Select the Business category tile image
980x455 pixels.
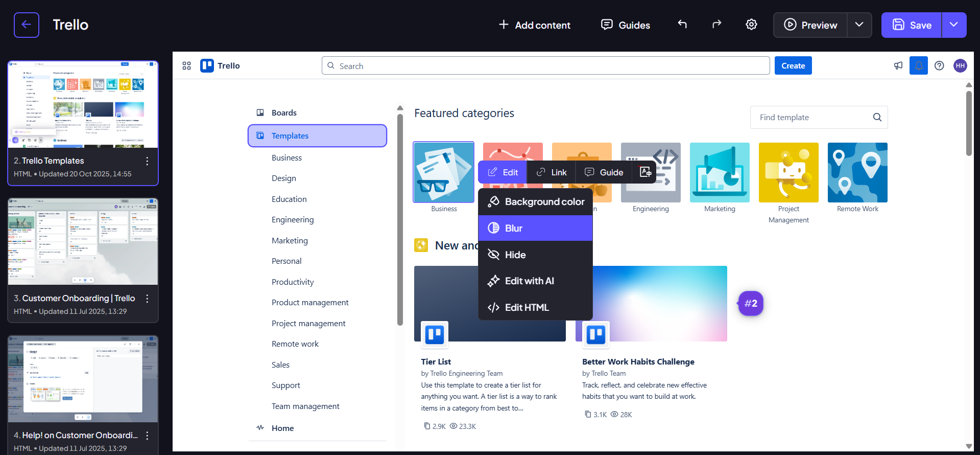(x=444, y=172)
